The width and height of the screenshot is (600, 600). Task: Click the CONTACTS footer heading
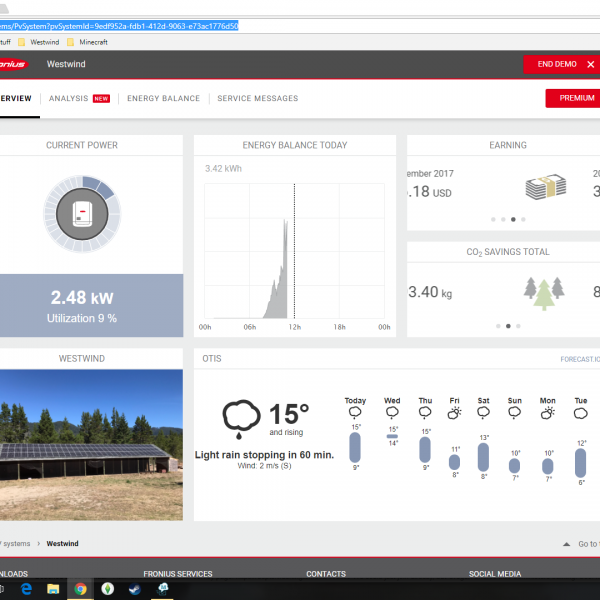[x=326, y=574]
